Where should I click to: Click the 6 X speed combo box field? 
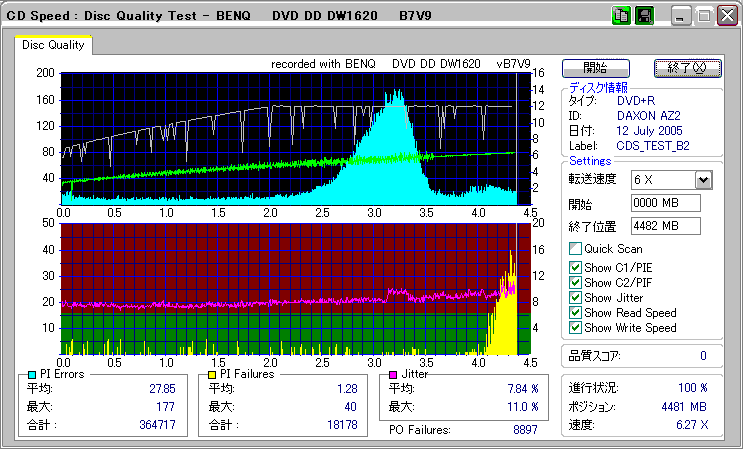(662, 180)
